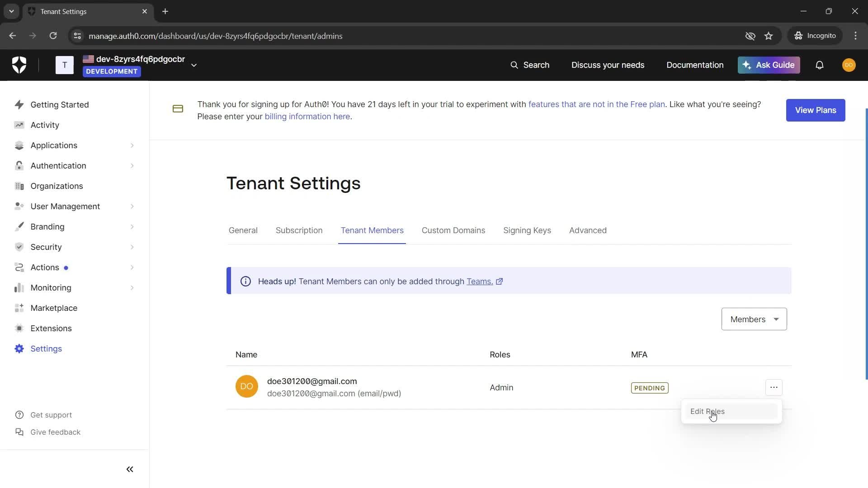
Task: Click the Organizations building icon
Action: [x=19, y=186]
